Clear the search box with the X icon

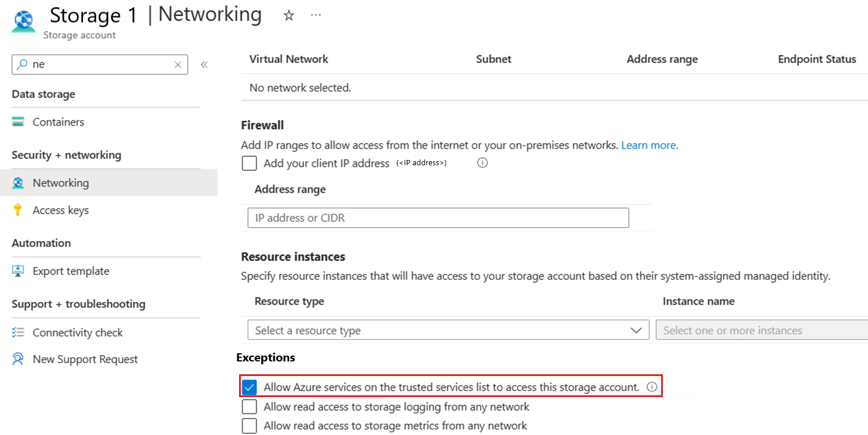coord(178,65)
